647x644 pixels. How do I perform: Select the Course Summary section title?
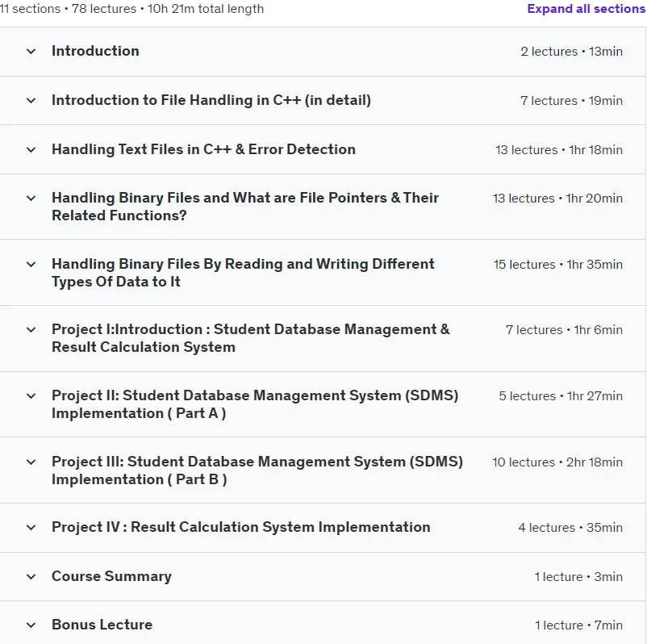[111, 576]
